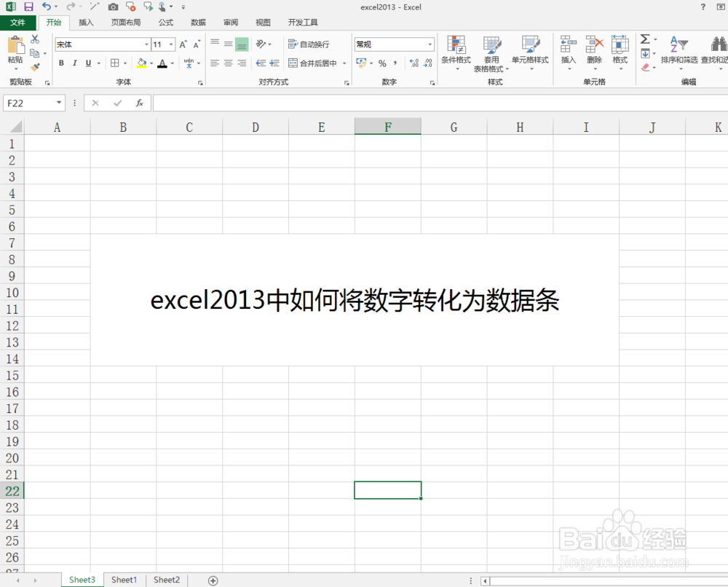Screen dimensions: 728x587
Task: Select row 22 header
Action: point(12,491)
